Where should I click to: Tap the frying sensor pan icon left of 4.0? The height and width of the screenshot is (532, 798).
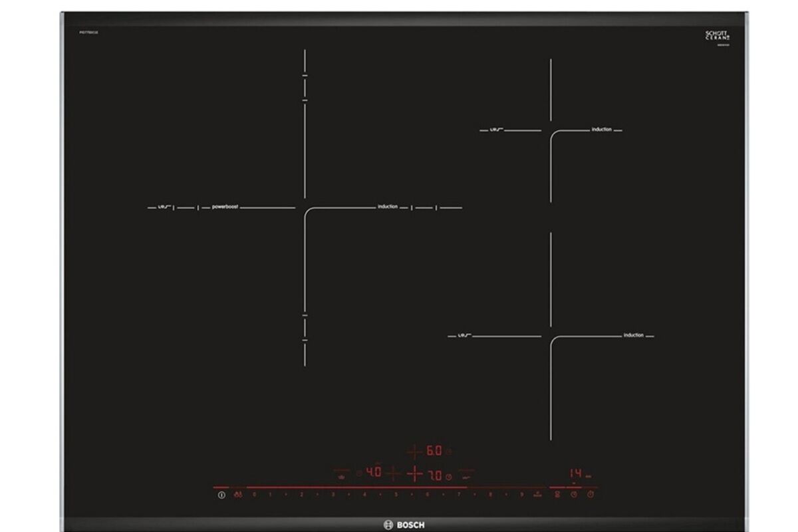tap(342, 475)
